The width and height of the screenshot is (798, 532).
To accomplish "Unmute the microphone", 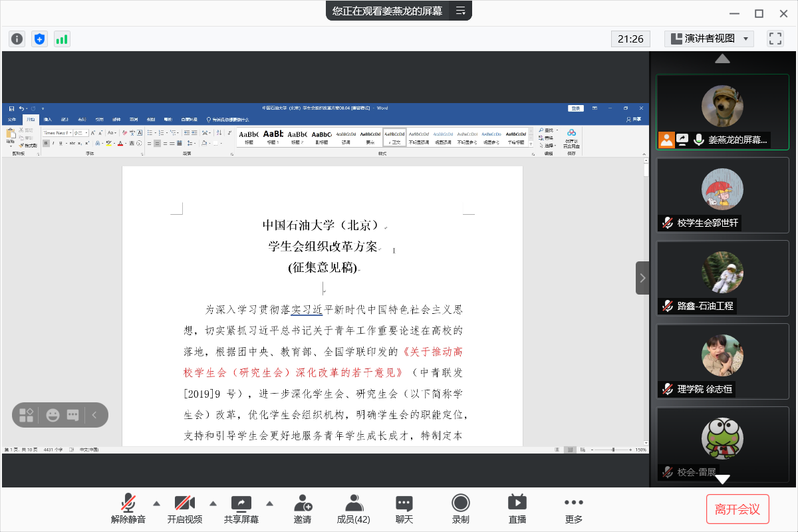I will click(128, 509).
